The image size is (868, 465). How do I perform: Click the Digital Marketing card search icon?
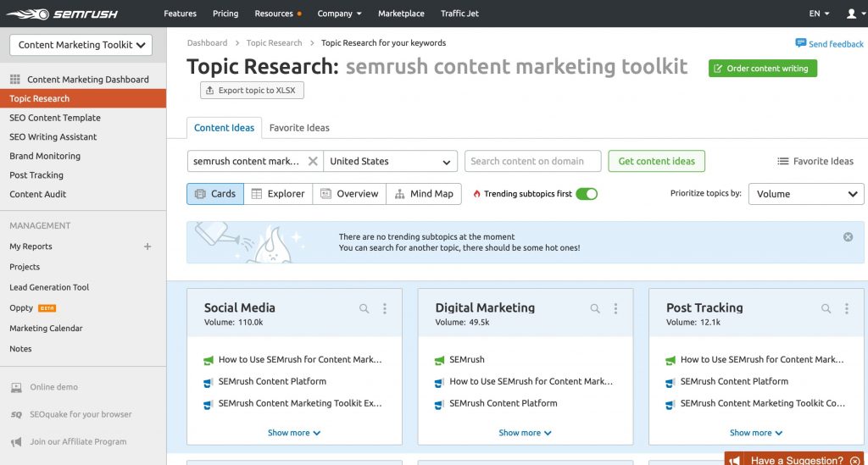pos(594,308)
